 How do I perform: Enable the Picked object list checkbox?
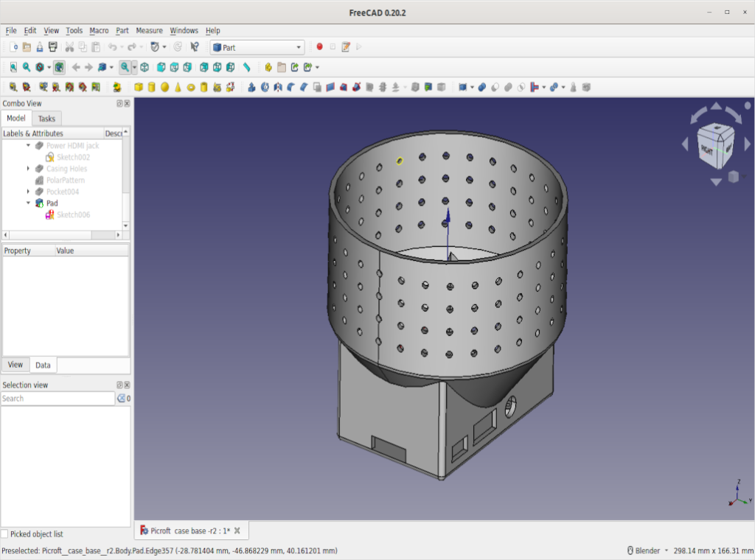click(5, 534)
